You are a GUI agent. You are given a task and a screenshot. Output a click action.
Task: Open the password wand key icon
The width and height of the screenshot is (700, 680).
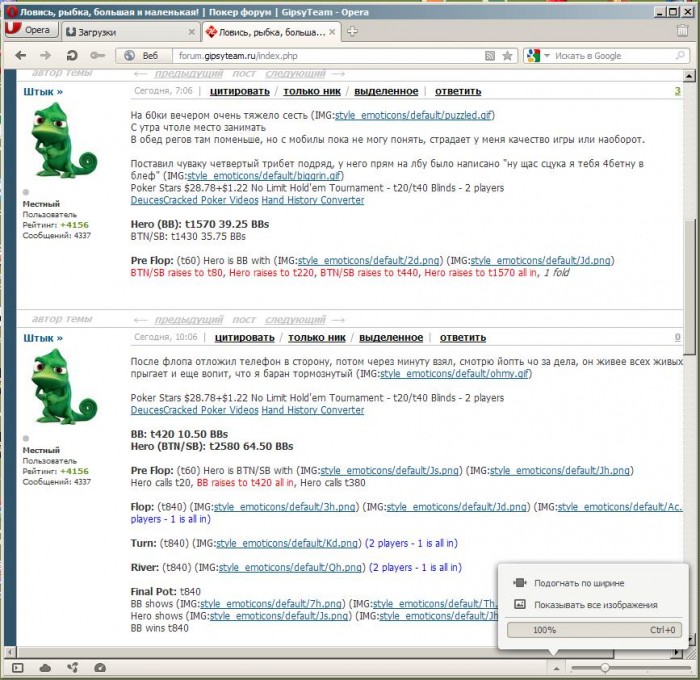[97, 55]
